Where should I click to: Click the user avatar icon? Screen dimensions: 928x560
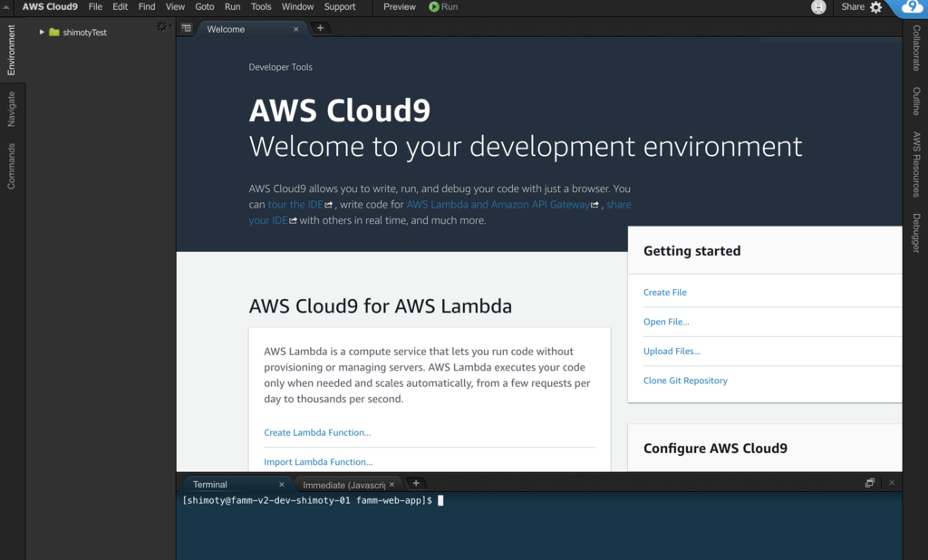coord(818,7)
